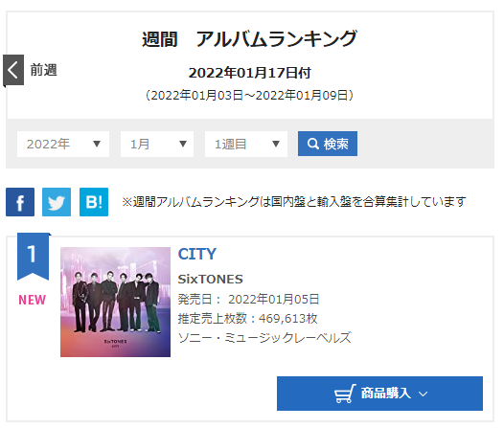The width and height of the screenshot is (504, 428).
Task: Click the 2022年01月17日付 date text
Action: 250,73
